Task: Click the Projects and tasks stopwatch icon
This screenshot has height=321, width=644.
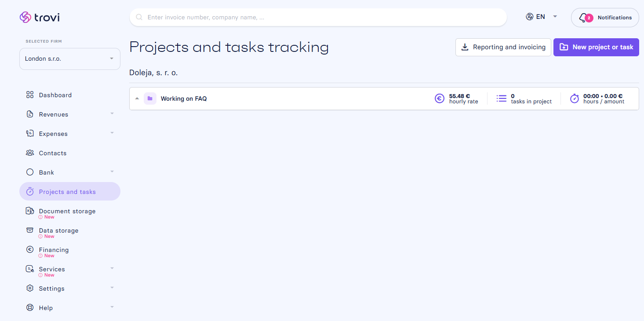Action: (x=30, y=192)
